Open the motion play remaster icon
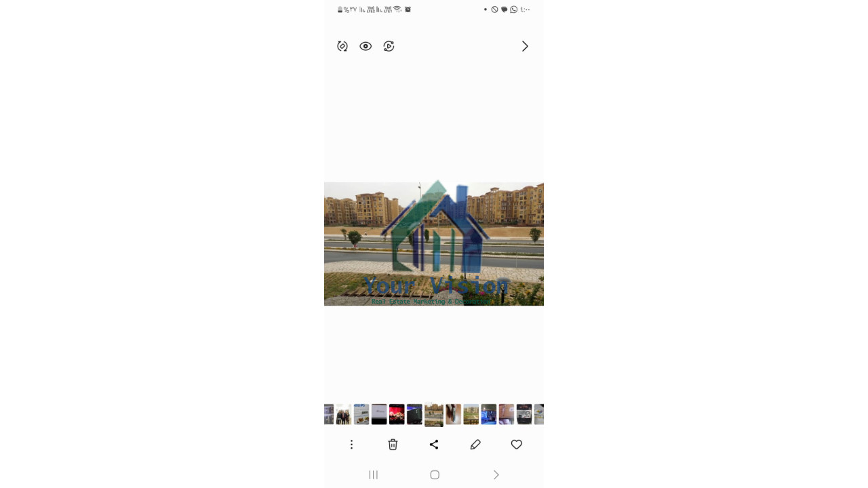Viewport: 868px width, 488px height. click(x=389, y=46)
